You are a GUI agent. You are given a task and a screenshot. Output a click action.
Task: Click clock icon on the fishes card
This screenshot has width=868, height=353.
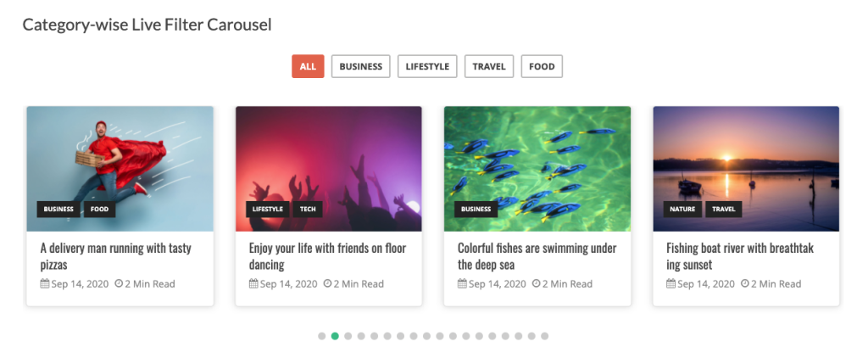point(536,283)
